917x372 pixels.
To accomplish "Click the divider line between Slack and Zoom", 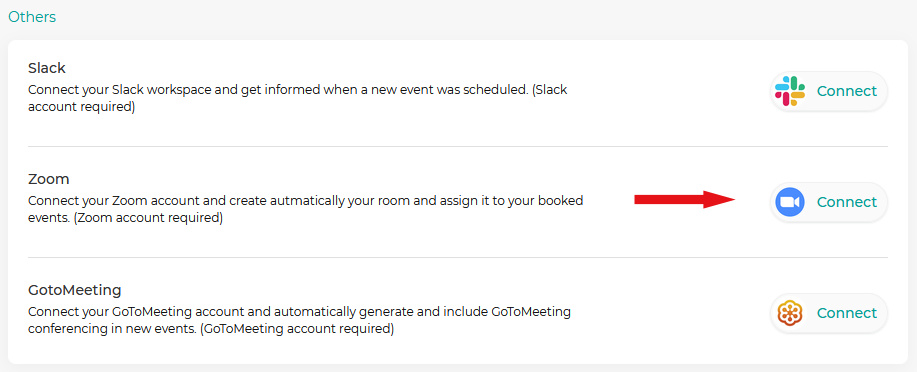I will [458, 146].
